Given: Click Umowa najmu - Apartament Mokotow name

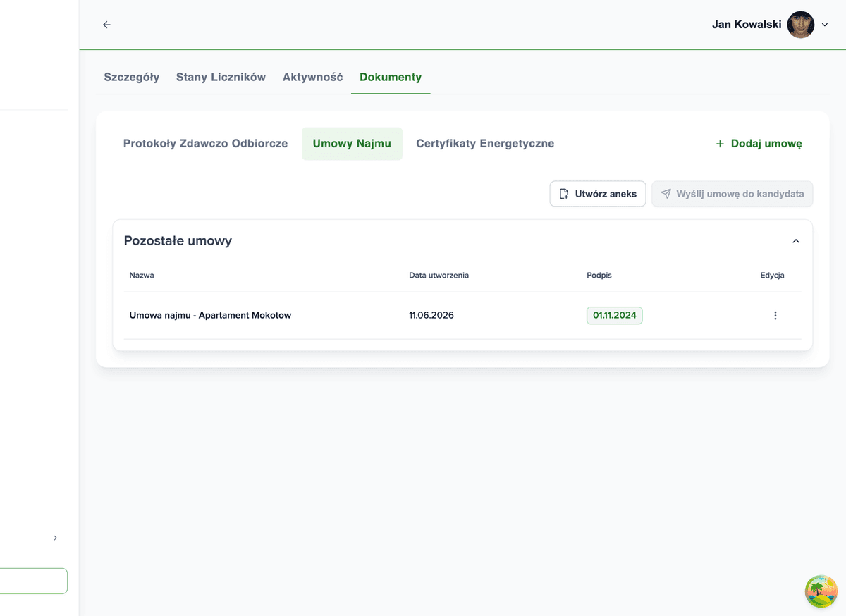Looking at the screenshot, I should tap(210, 315).
